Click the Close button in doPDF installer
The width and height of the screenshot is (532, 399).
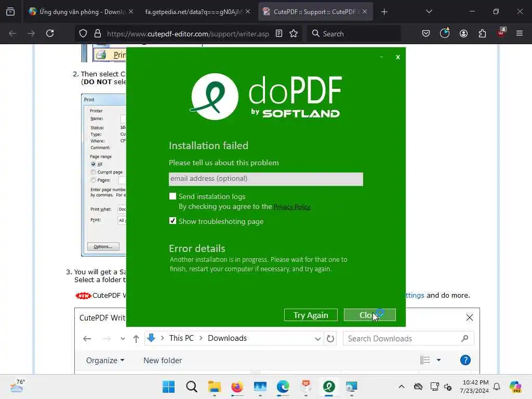tap(369, 315)
